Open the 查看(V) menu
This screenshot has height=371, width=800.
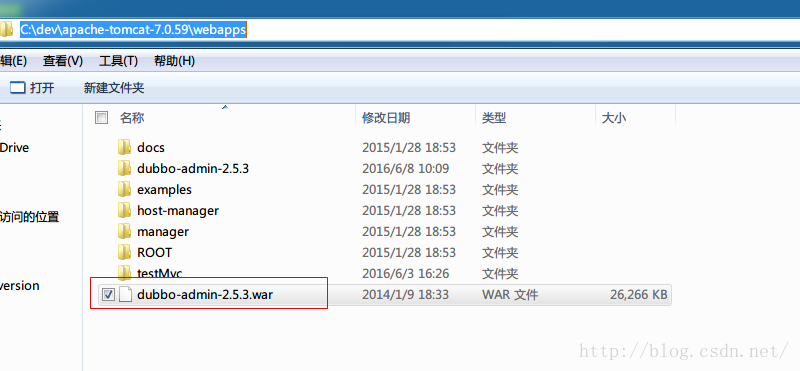(x=63, y=61)
